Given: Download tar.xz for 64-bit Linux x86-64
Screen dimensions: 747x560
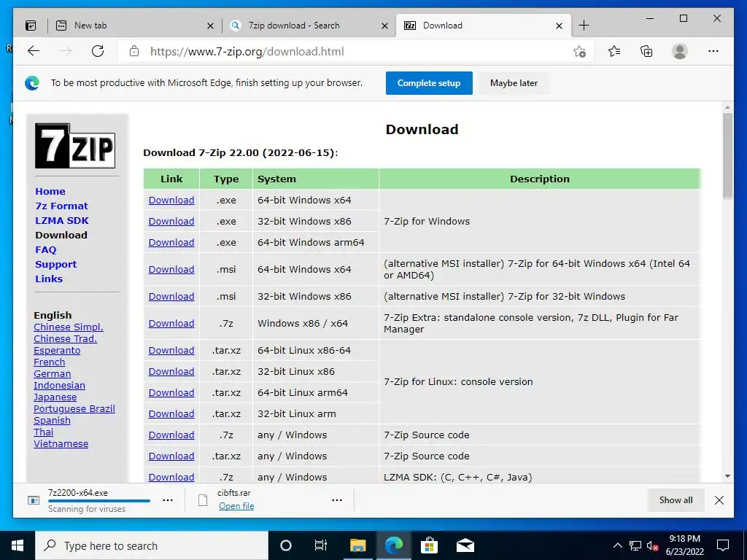Looking at the screenshot, I should [x=171, y=351].
